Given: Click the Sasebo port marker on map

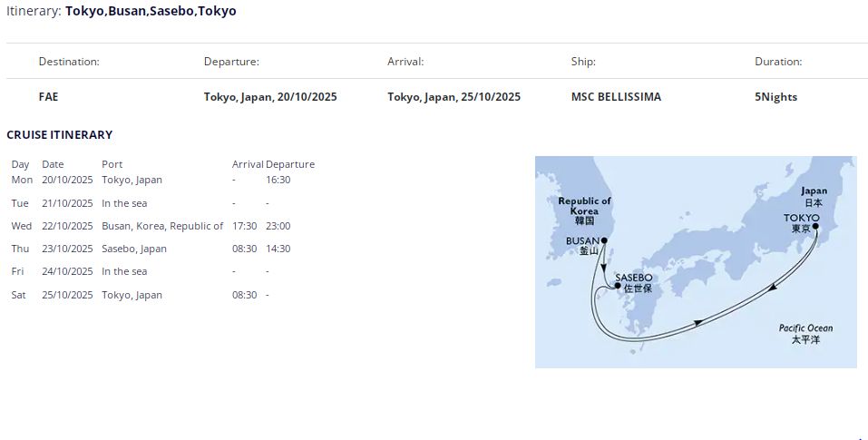Looking at the screenshot, I should coord(618,287).
